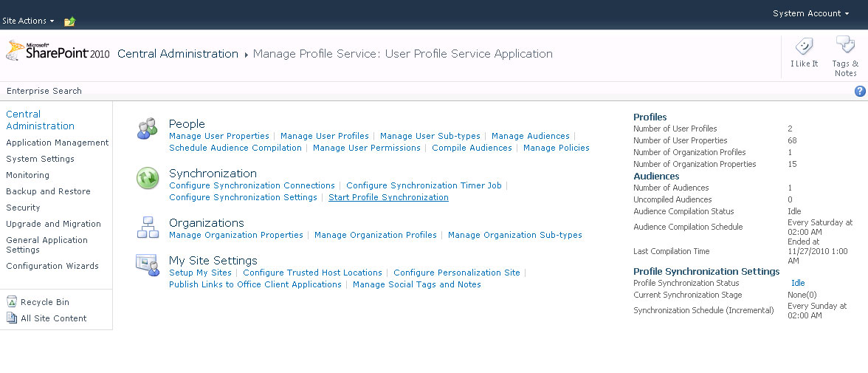Open Manage Organization Sub-types
Screen dimensions: 868x373
[x=515, y=235]
